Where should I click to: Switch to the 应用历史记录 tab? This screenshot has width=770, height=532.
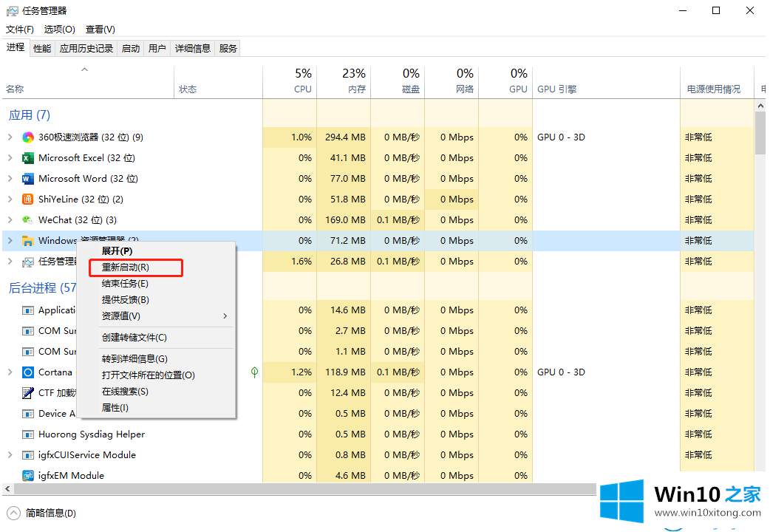pos(86,48)
